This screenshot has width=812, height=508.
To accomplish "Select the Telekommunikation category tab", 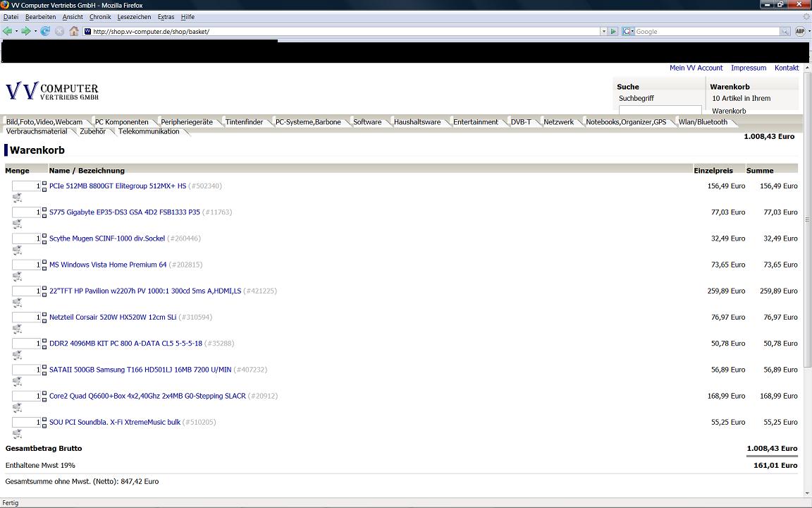I will 149,131.
